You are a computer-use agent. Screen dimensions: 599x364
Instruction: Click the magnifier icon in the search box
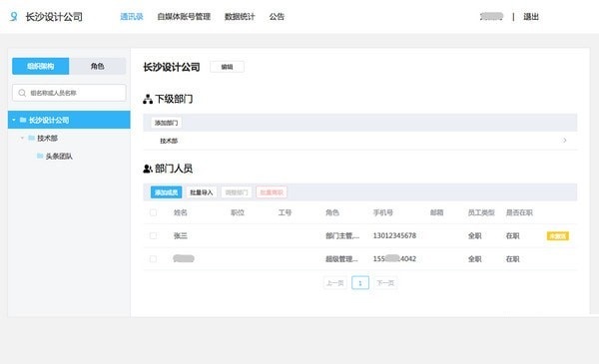coord(22,93)
